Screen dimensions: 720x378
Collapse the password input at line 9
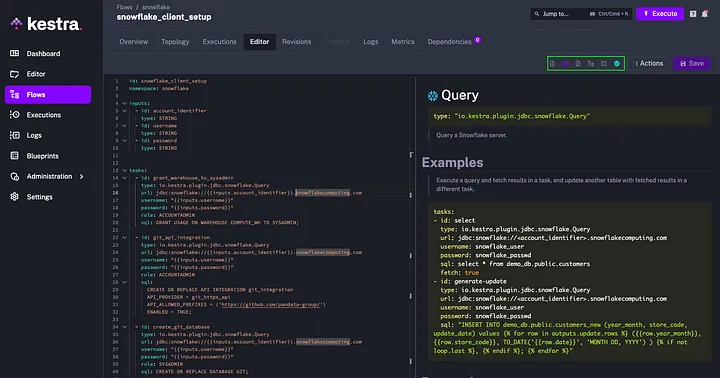pos(124,141)
